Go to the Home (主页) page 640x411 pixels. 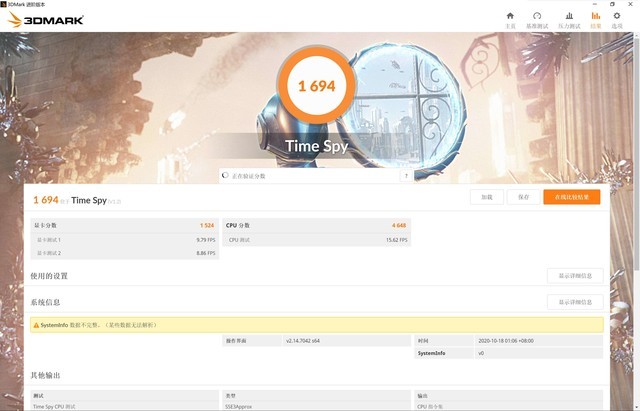510,20
